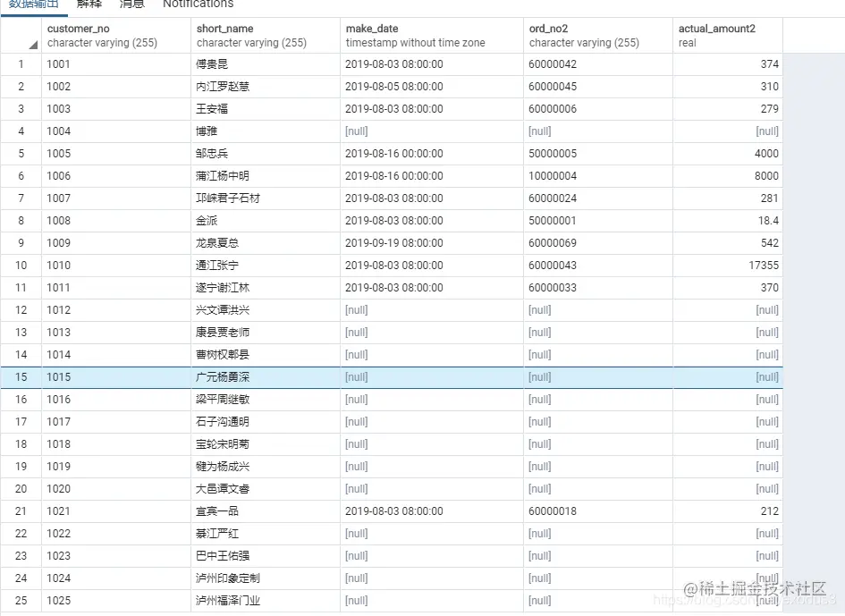Viewport: 845px width, 616px height.
Task: Click short_name cell 金派
Action: [266, 221]
